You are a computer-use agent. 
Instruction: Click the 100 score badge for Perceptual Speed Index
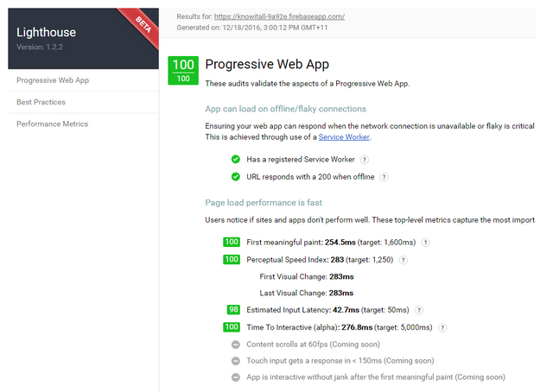(x=232, y=259)
